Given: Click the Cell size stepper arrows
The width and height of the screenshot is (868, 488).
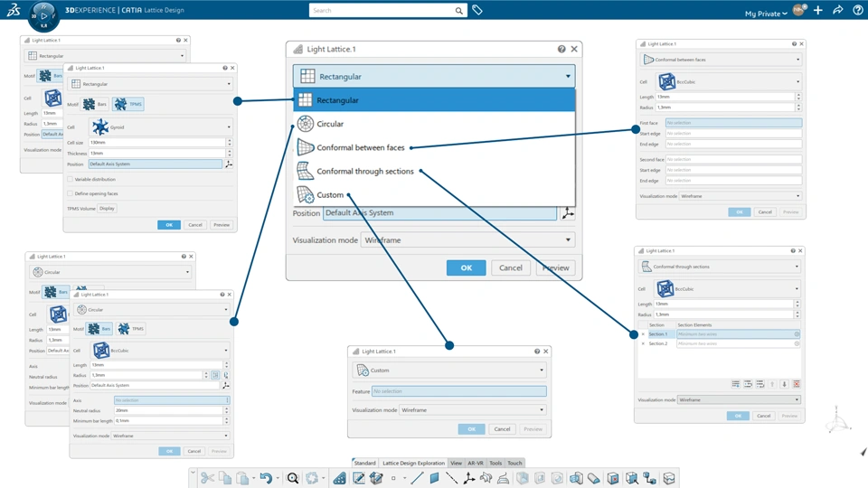Looking at the screenshot, I should click(229, 142).
